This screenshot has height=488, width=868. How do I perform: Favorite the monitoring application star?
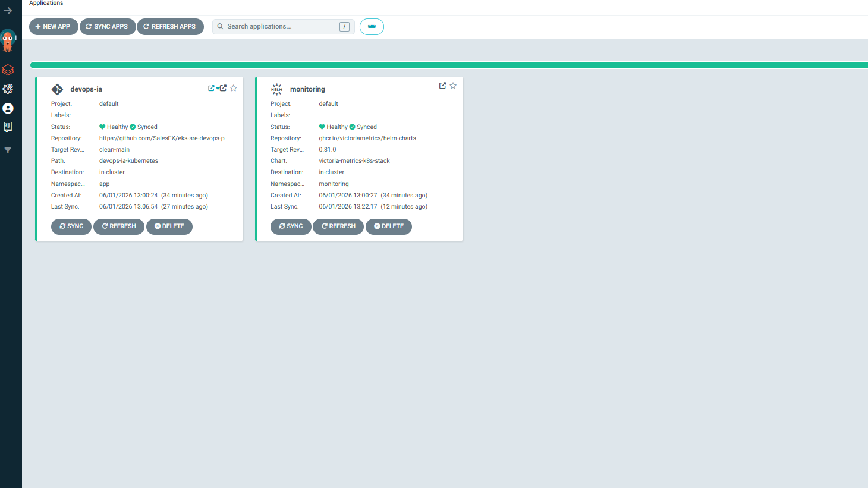453,86
